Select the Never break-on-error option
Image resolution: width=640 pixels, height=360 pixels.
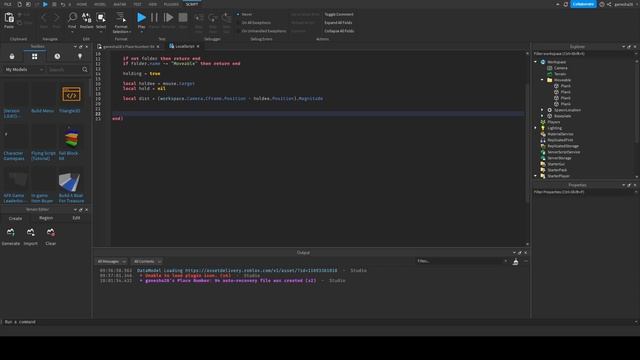245,14
